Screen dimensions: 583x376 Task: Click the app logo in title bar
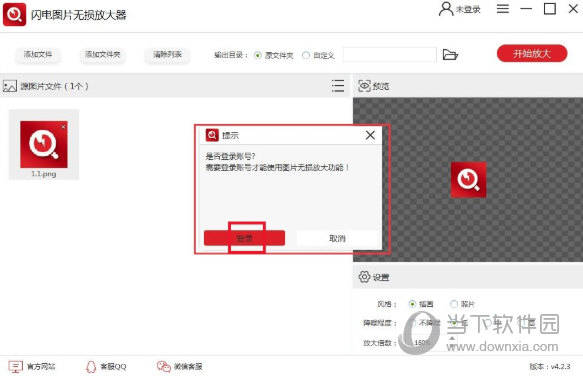tap(14, 15)
